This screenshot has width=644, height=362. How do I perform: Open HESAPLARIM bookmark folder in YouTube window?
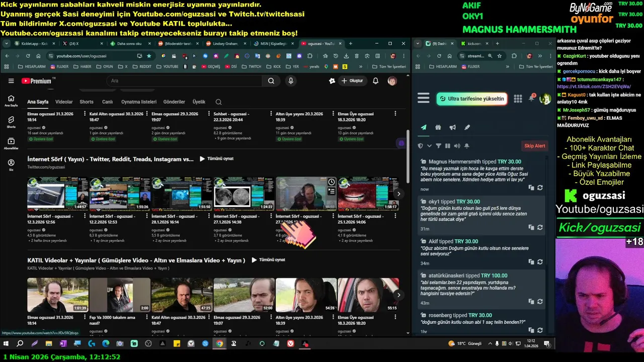point(32,66)
